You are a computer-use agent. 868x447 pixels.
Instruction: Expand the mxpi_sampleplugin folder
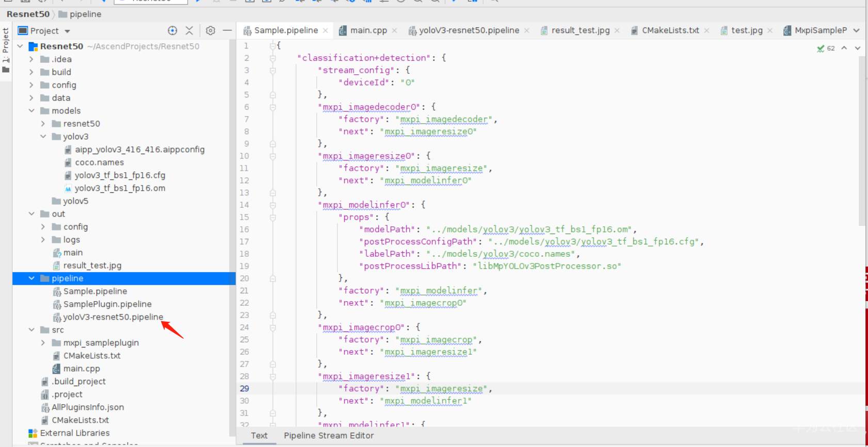pyautogui.click(x=43, y=343)
